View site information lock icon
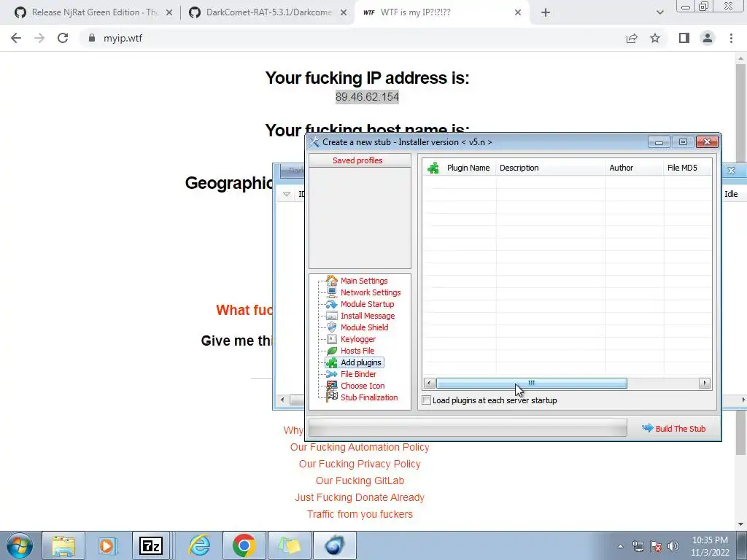747x560 pixels. pyautogui.click(x=92, y=38)
